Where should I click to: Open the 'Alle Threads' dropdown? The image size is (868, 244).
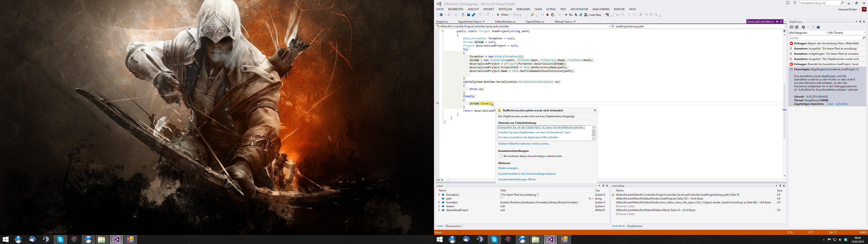(x=847, y=33)
